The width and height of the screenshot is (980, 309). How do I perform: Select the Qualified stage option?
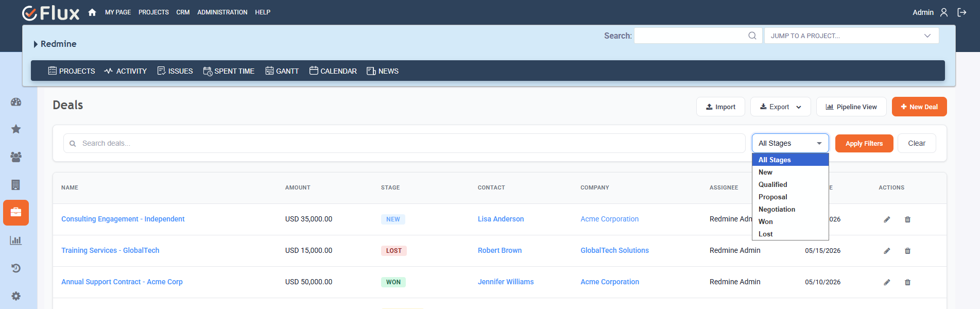point(790,184)
